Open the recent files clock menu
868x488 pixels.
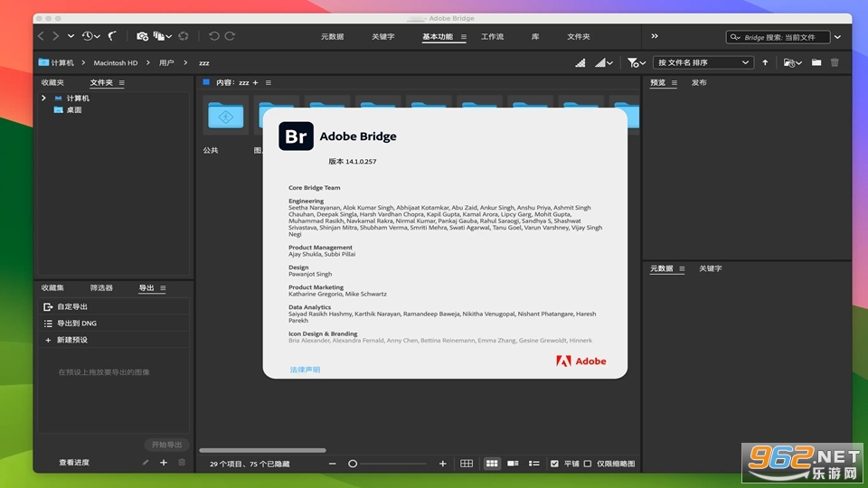(90, 36)
